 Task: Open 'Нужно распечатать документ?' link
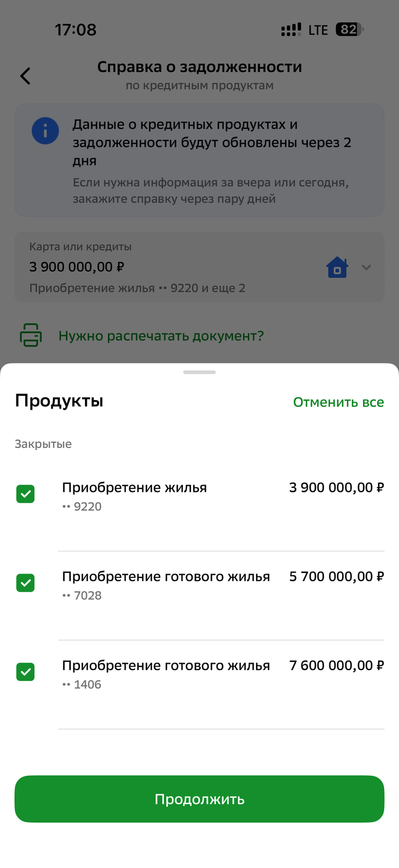[x=161, y=336]
